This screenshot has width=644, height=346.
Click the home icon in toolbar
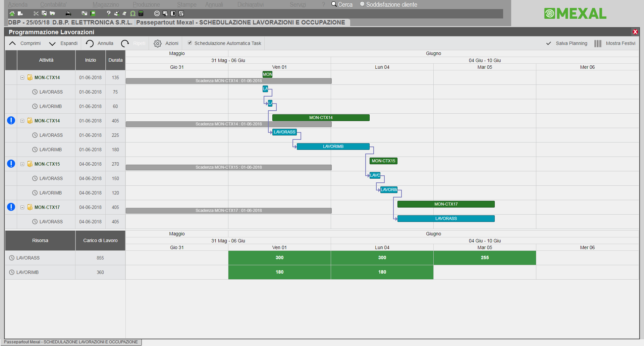coord(12,13)
